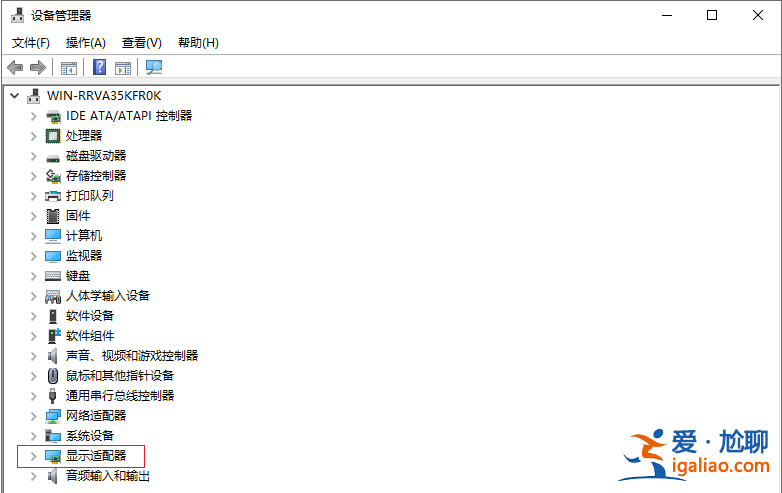Open the 帮助(H) menu
782x493 pixels.
click(x=198, y=43)
